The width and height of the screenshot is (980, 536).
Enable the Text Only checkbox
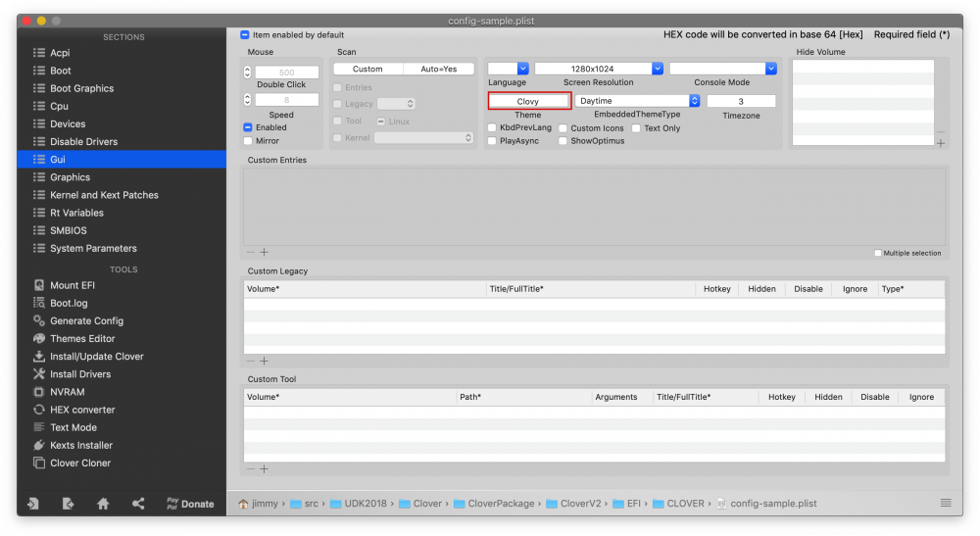coord(636,128)
